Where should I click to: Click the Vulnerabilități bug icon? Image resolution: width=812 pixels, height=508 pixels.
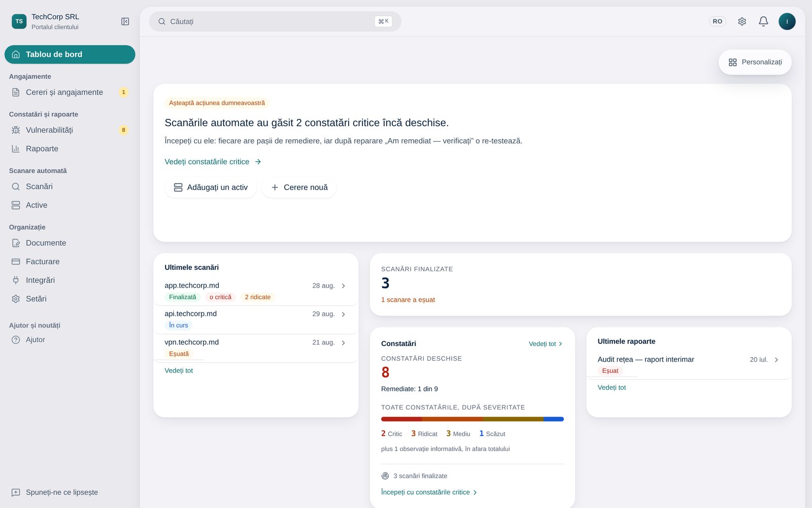(x=16, y=130)
